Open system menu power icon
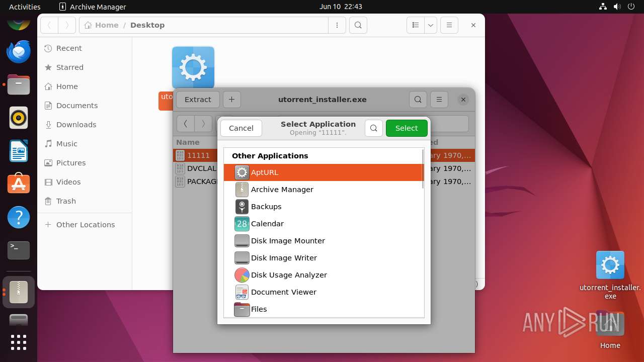The image size is (644, 362). (631, 7)
